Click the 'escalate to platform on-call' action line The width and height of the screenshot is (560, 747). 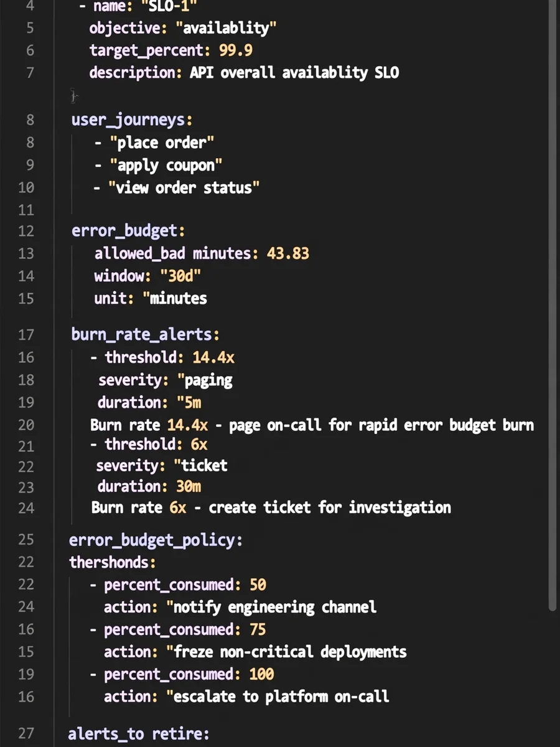[x=246, y=696]
